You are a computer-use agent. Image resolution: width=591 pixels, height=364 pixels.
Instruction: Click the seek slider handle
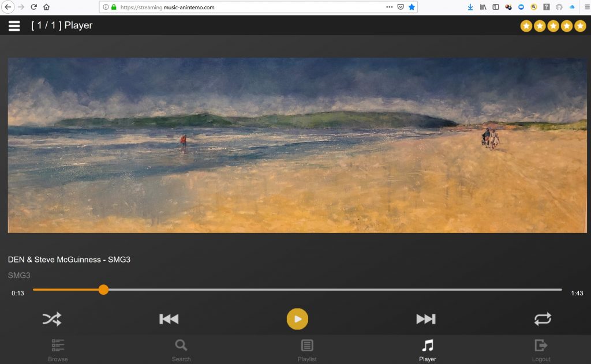coord(103,290)
